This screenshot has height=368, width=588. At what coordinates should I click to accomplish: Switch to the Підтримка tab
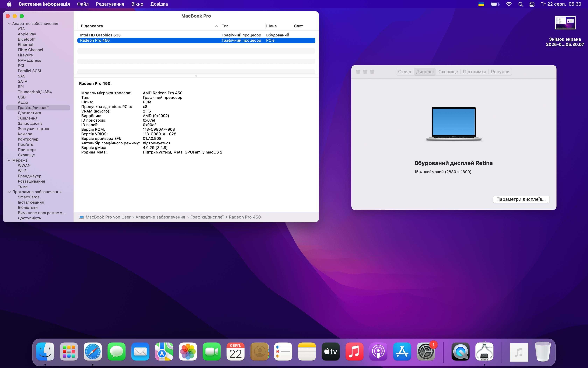pos(474,72)
